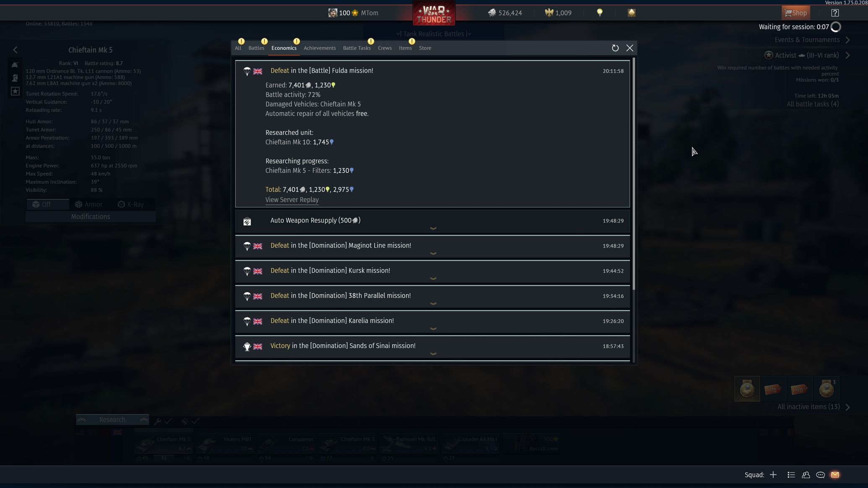Open the Modifications button

(91, 217)
